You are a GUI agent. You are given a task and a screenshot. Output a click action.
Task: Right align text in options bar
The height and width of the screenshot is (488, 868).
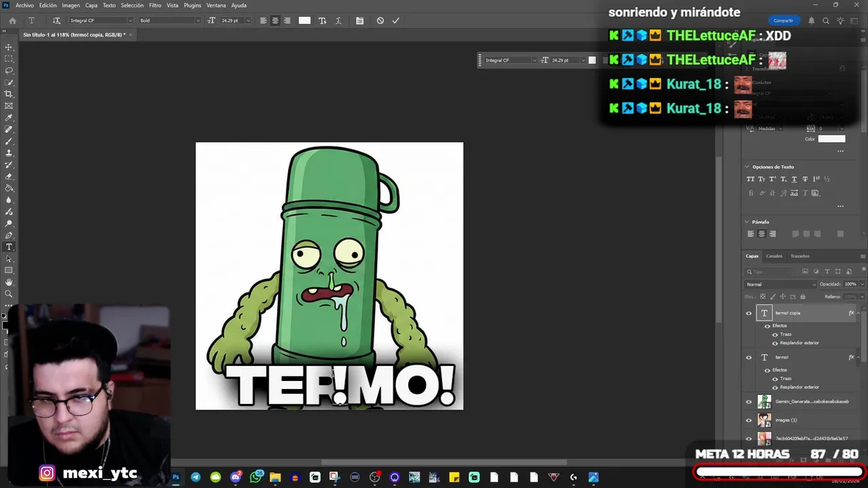tap(287, 20)
